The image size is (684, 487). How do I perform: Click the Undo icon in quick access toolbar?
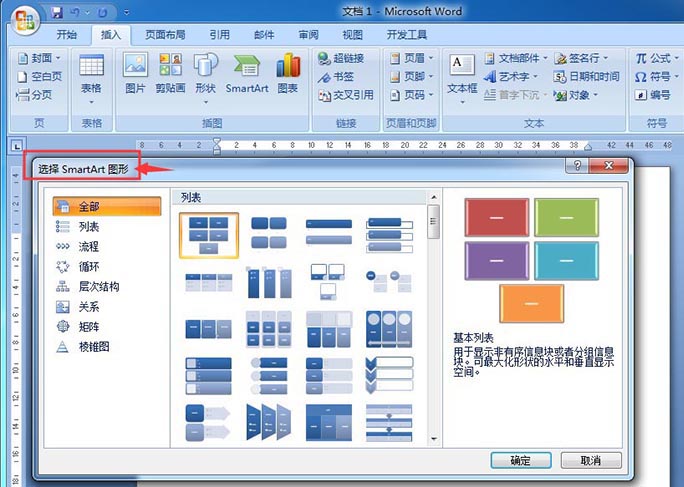[x=75, y=13]
